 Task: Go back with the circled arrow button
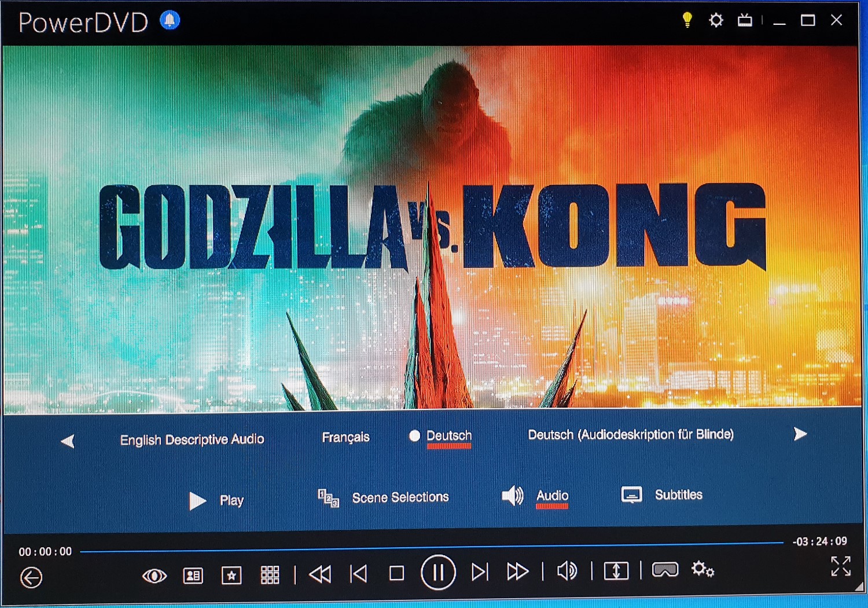[x=31, y=577]
